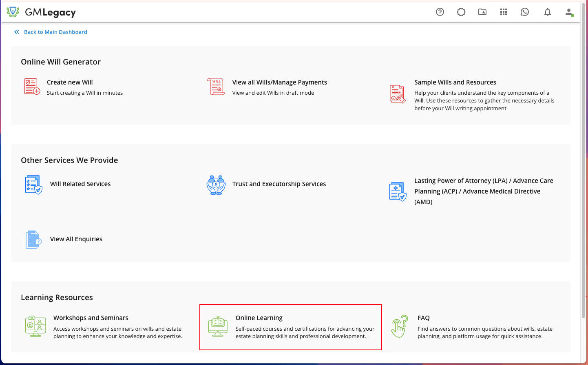This screenshot has height=365, width=588.
Task: Go back via double chevron arrow icon
Action: point(17,32)
